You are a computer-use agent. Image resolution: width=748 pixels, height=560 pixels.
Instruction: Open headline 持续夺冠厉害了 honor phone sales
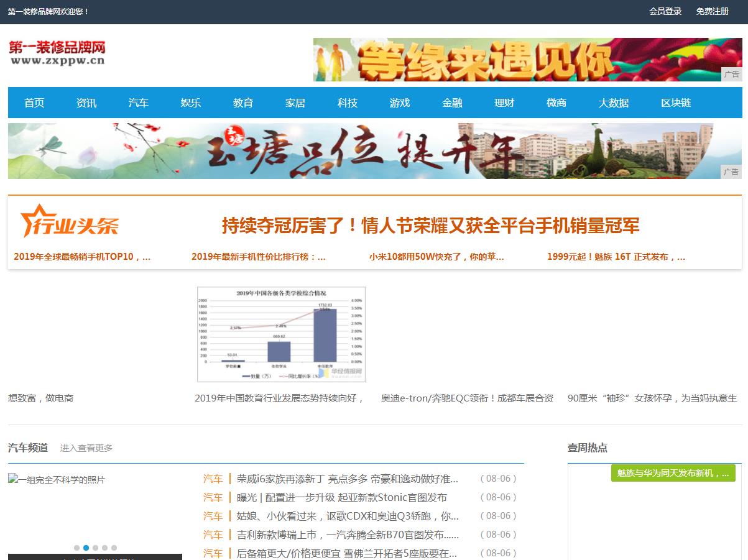pos(430,226)
